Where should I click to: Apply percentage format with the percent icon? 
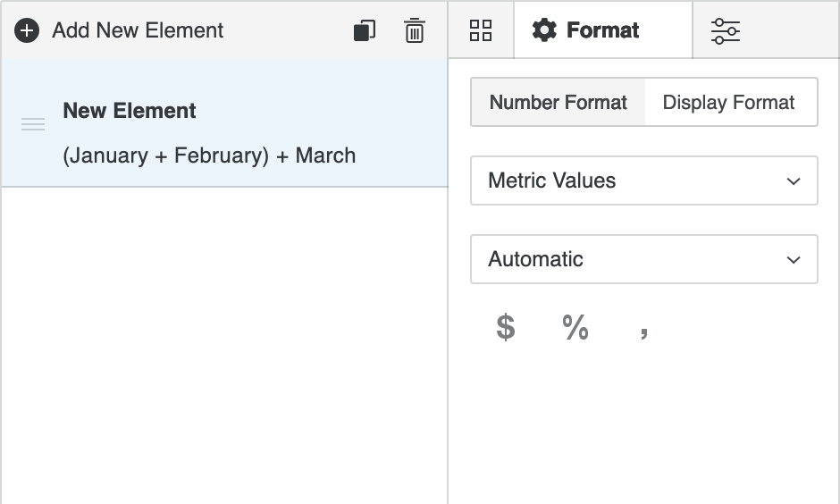tap(575, 328)
